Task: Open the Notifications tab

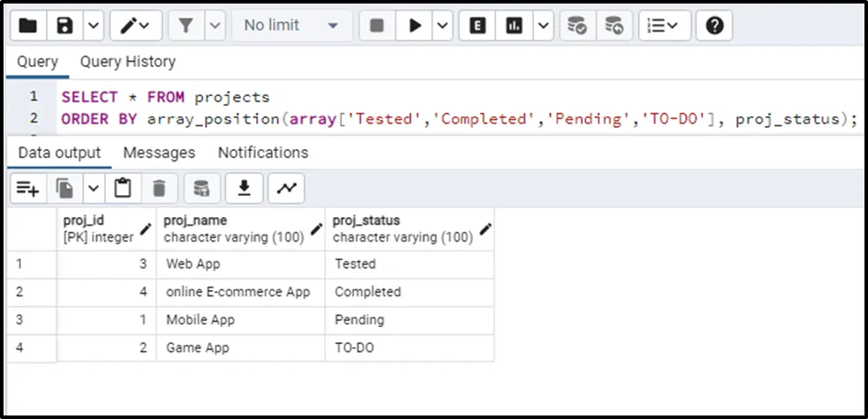Action: [x=262, y=153]
